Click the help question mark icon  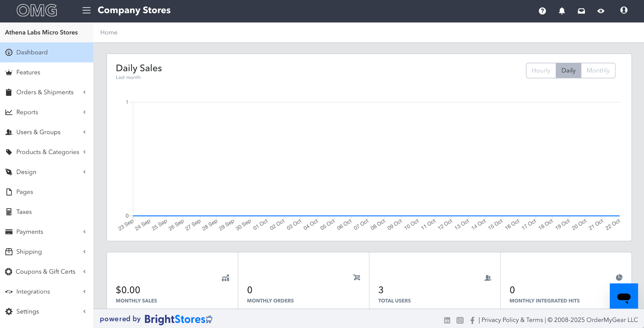(542, 11)
